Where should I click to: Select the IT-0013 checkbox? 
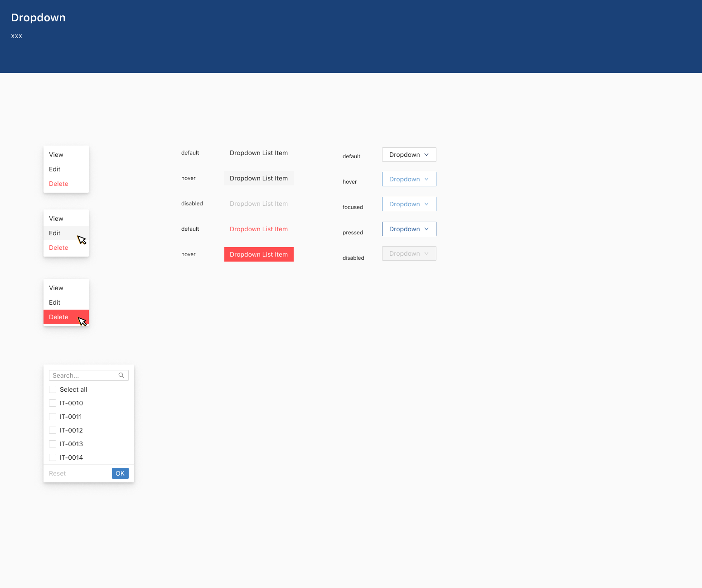coord(53,444)
